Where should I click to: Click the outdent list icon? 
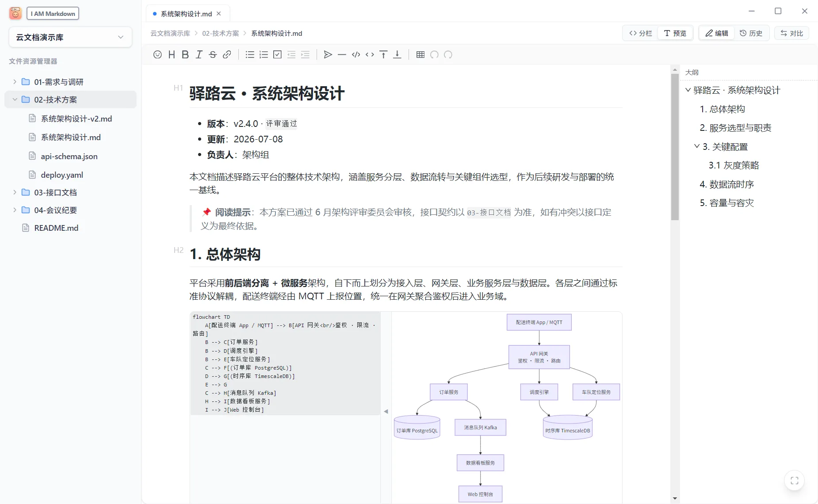[291, 54]
